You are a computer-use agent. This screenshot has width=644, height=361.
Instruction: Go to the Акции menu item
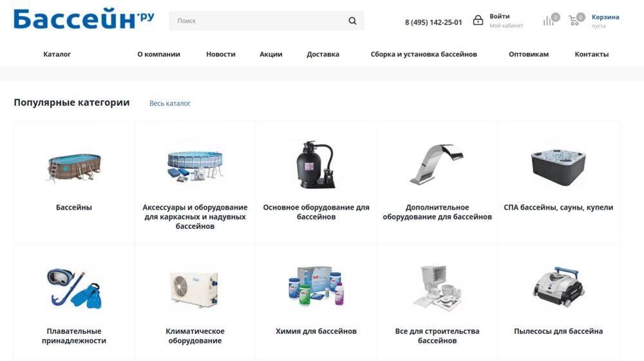270,54
